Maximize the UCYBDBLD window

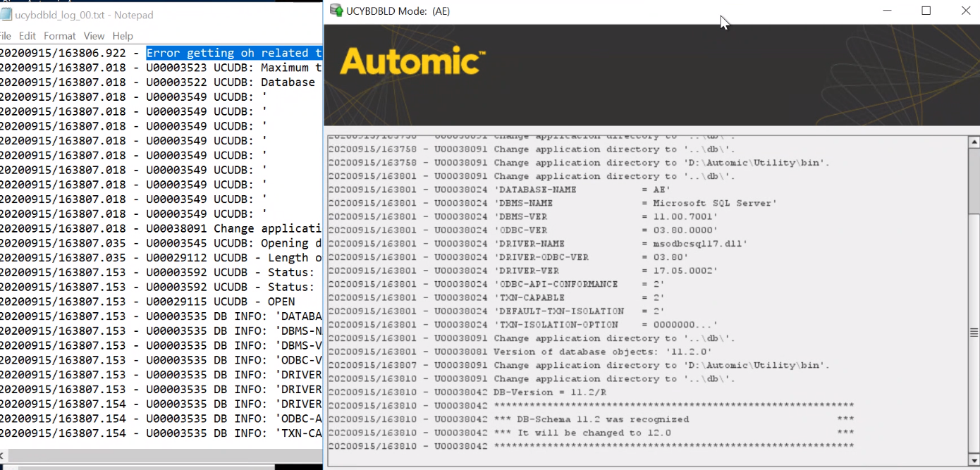click(925, 11)
